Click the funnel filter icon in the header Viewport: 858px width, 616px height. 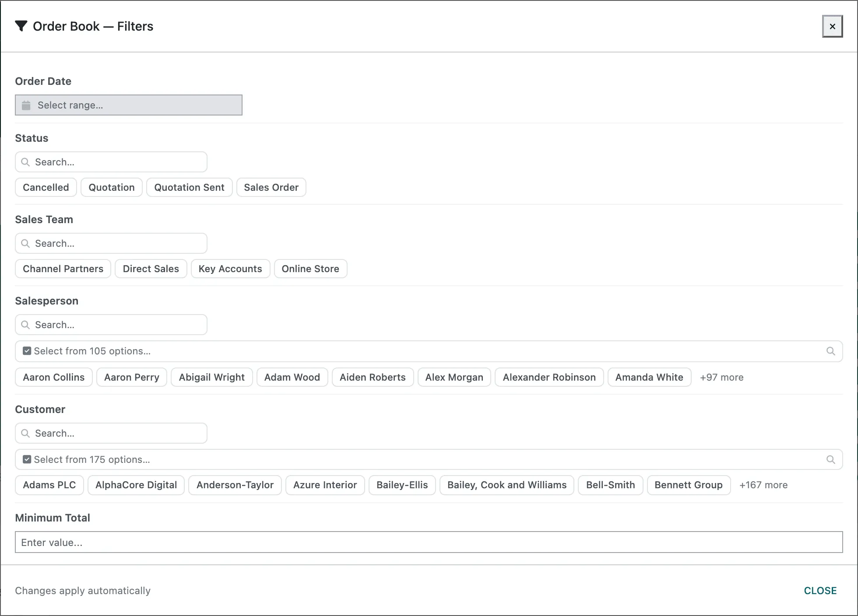point(21,26)
